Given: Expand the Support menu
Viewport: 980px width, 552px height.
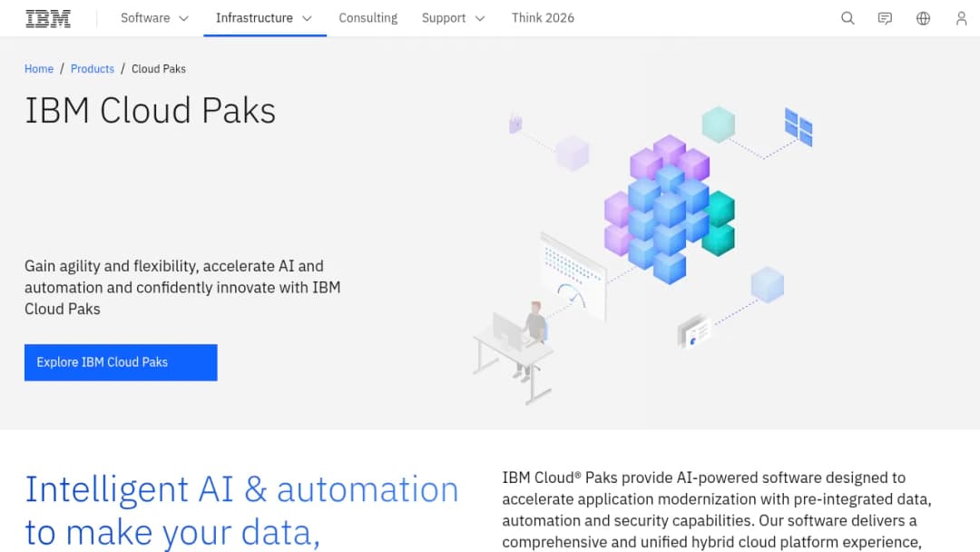Looking at the screenshot, I should tap(453, 18).
